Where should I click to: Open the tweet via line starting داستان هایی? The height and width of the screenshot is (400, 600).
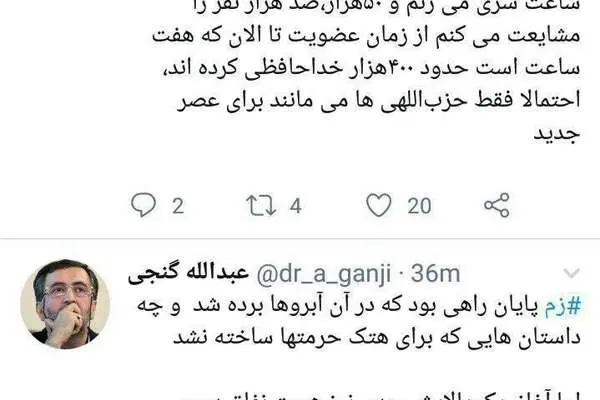click(x=377, y=338)
